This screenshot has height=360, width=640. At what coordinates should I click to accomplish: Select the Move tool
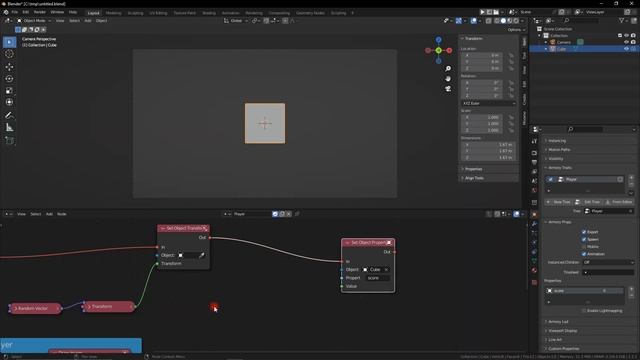pos(9,67)
